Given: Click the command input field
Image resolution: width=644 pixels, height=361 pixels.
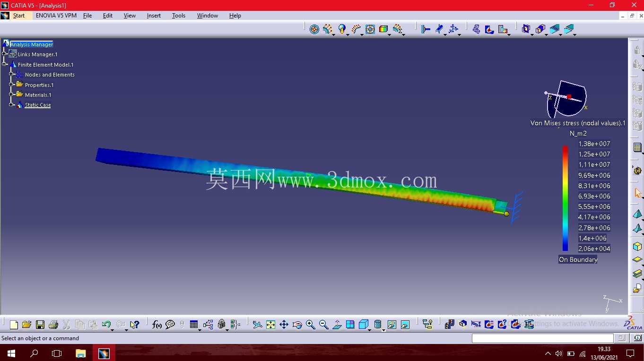Looking at the screenshot, I should tap(543, 338).
